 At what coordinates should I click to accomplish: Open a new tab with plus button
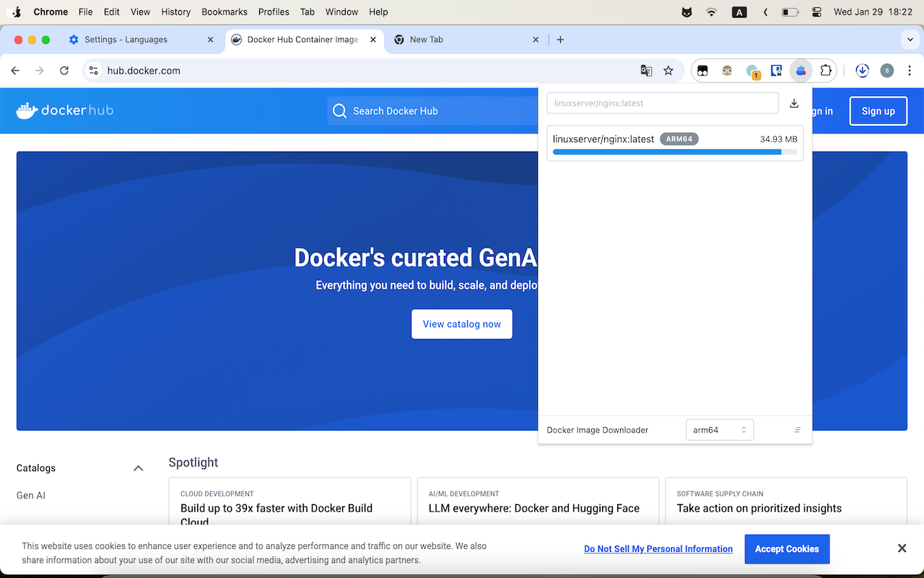[560, 40]
